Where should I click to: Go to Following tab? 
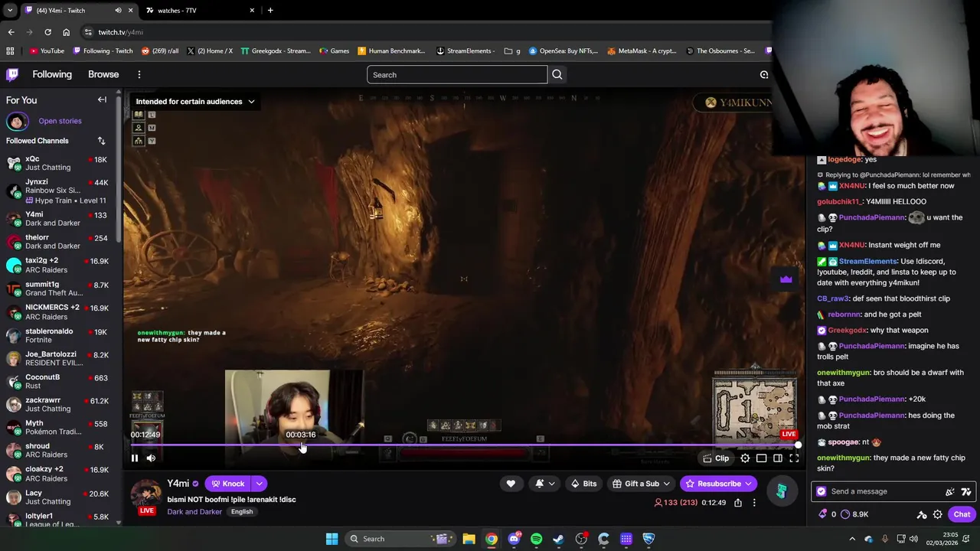coord(52,74)
